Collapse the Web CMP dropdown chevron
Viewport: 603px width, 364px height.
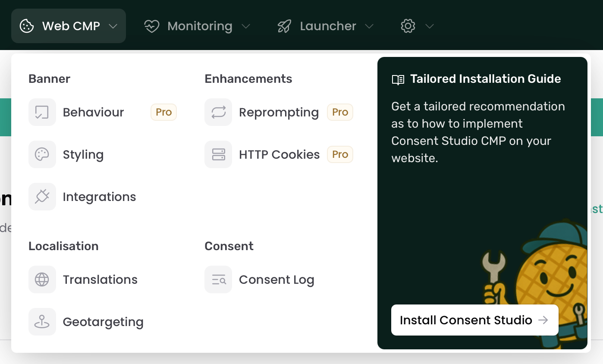click(x=113, y=26)
